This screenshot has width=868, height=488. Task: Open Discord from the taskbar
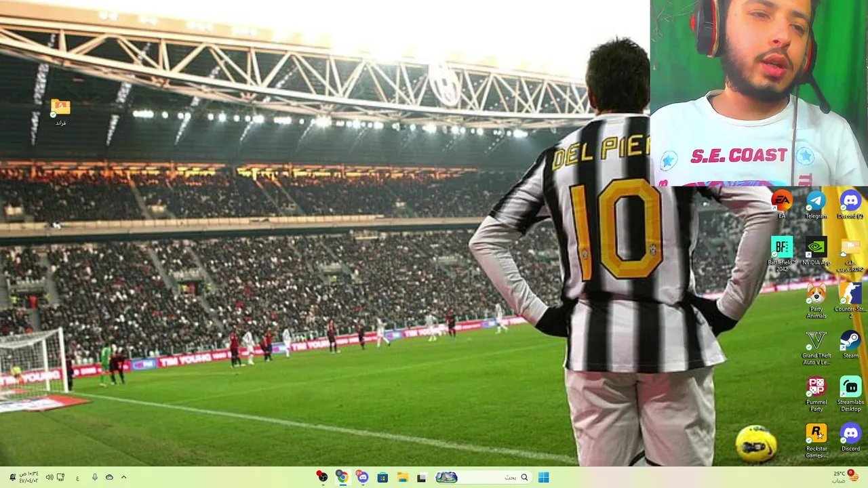[363, 477]
